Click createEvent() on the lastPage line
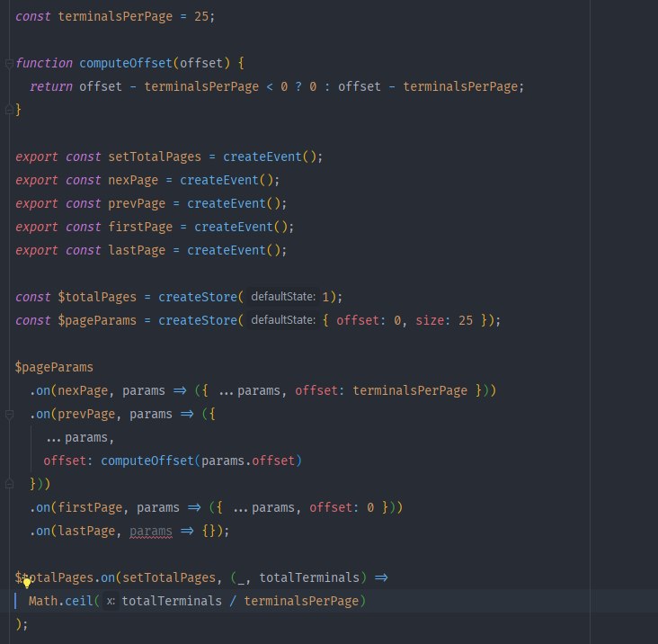 coord(234,250)
